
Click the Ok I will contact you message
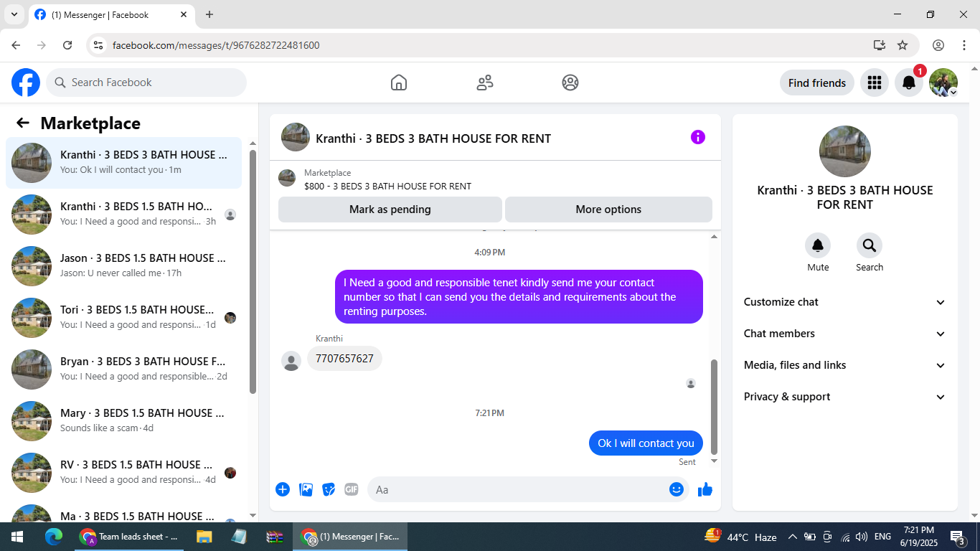click(x=646, y=443)
